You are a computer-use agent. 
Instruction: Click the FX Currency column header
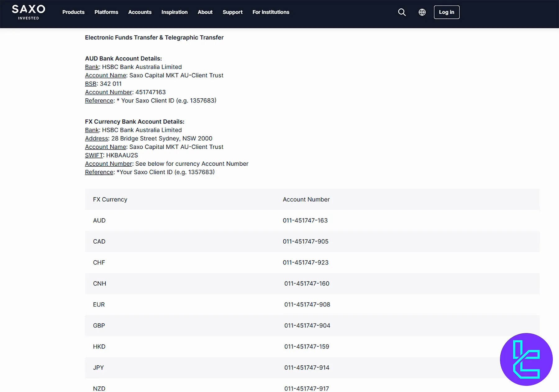coord(110,200)
